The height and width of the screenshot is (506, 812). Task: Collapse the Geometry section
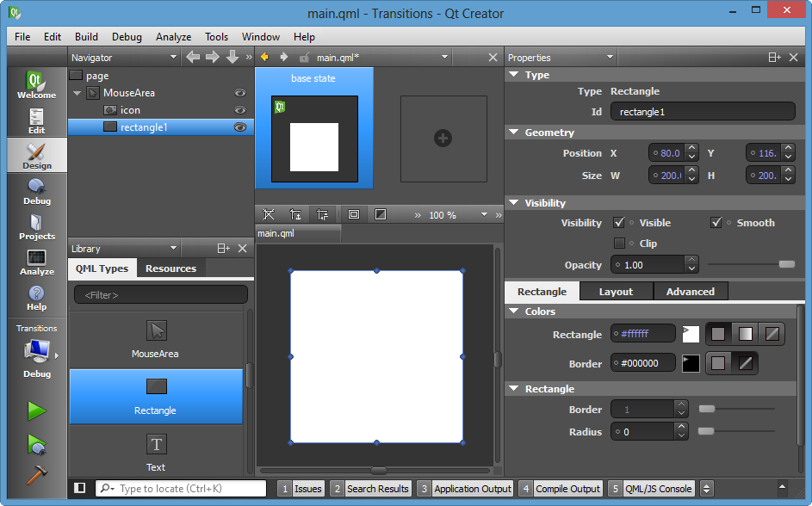pos(514,133)
